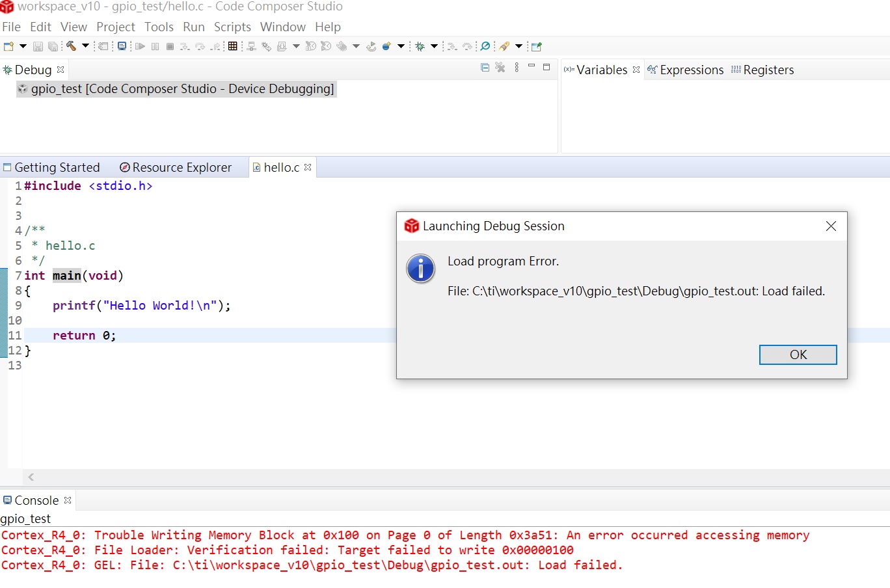
Task: Open the Tools menu
Action: (x=159, y=27)
